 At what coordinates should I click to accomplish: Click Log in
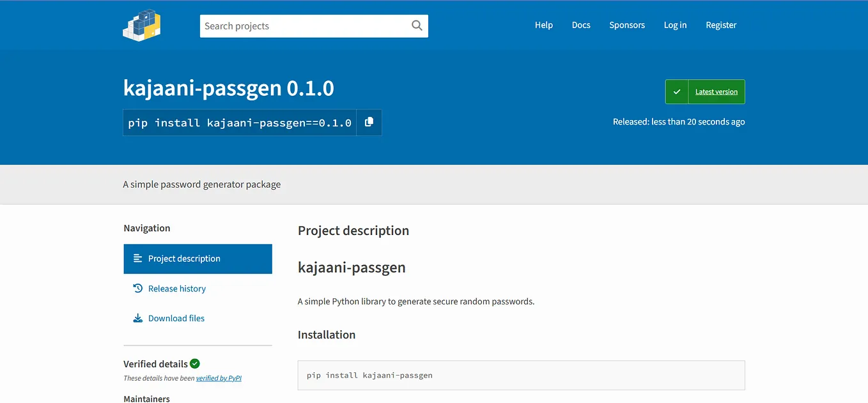[675, 25]
